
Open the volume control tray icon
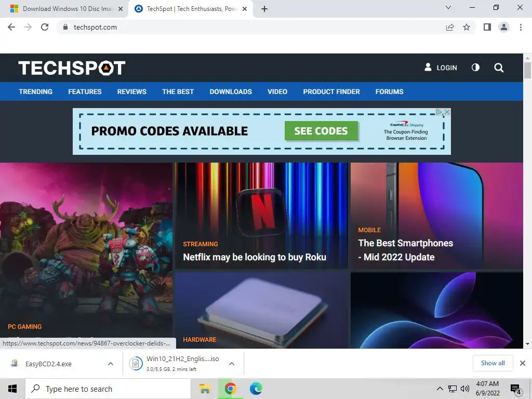click(x=465, y=389)
